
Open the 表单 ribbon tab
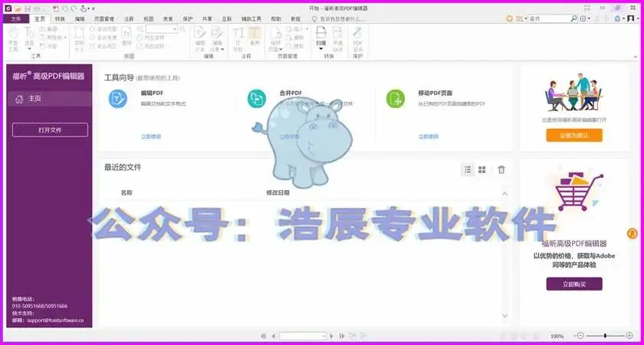pos(168,19)
